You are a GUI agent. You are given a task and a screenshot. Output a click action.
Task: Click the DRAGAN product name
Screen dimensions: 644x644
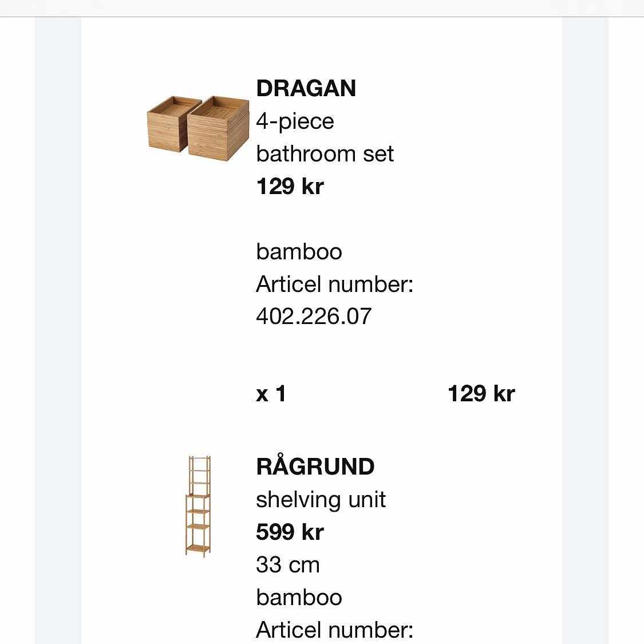(306, 89)
